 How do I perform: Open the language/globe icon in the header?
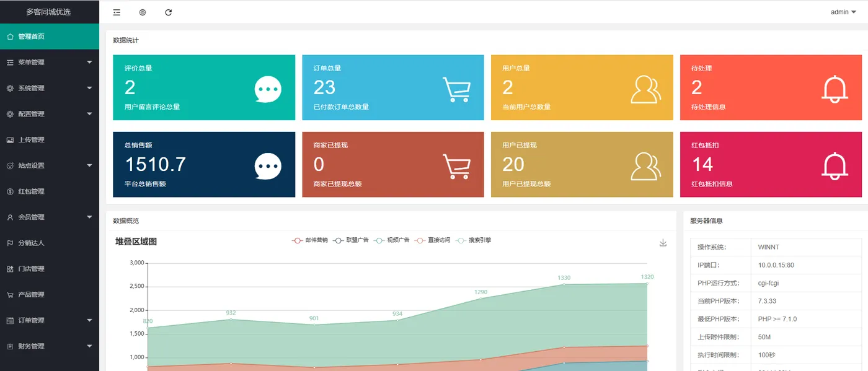click(x=142, y=11)
